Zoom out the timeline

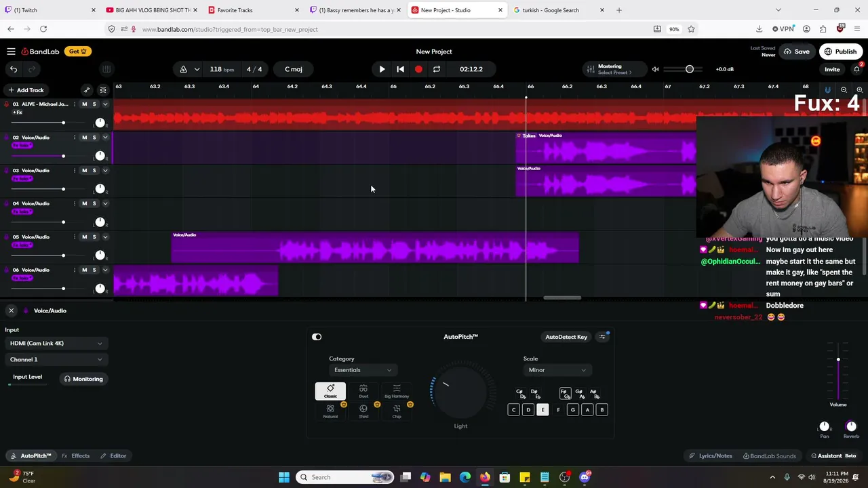[x=844, y=90]
